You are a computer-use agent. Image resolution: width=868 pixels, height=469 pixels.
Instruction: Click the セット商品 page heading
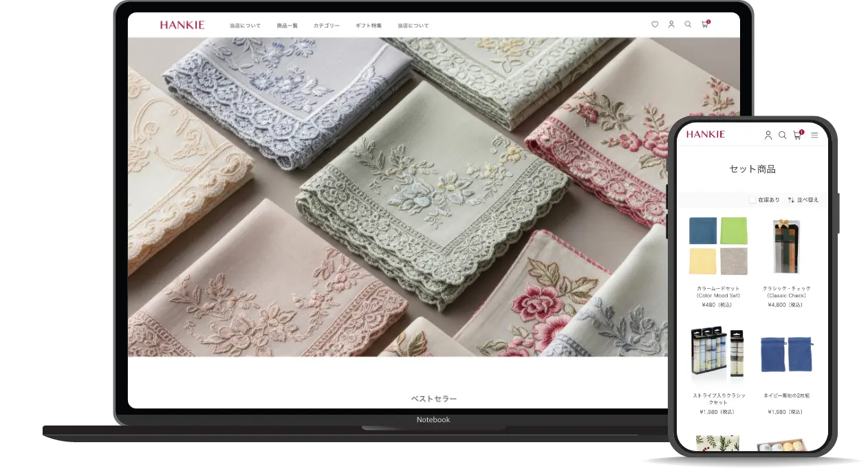point(752,168)
